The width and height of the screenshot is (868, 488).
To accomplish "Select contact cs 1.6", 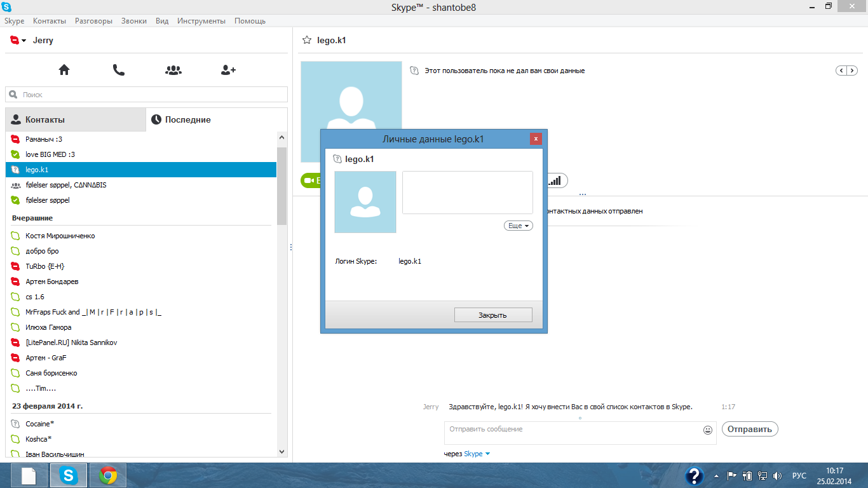I will 141,297.
